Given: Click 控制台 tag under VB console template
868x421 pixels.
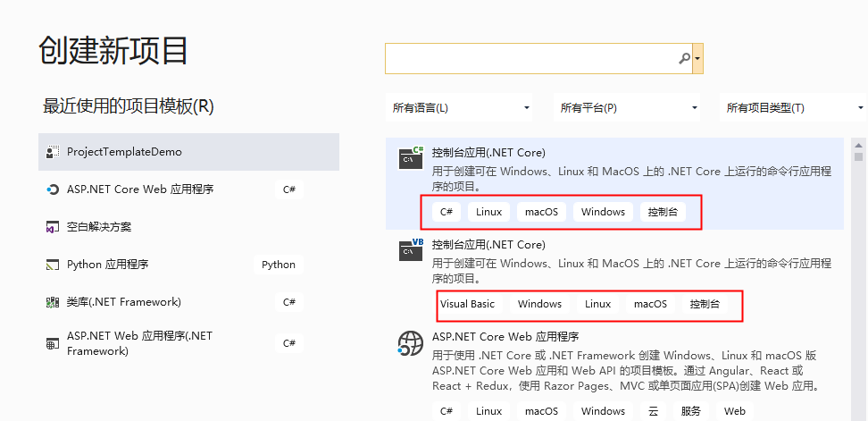Looking at the screenshot, I should pyautogui.click(x=705, y=304).
